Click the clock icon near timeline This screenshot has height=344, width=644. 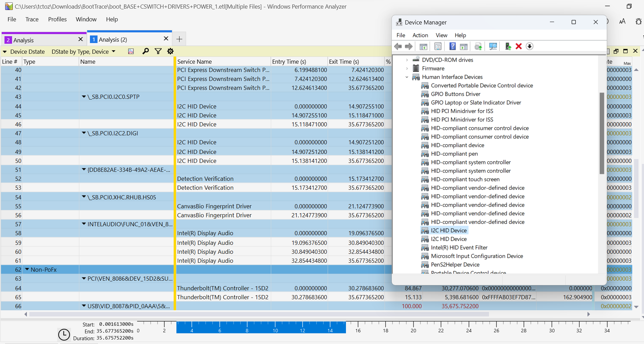point(64,334)
